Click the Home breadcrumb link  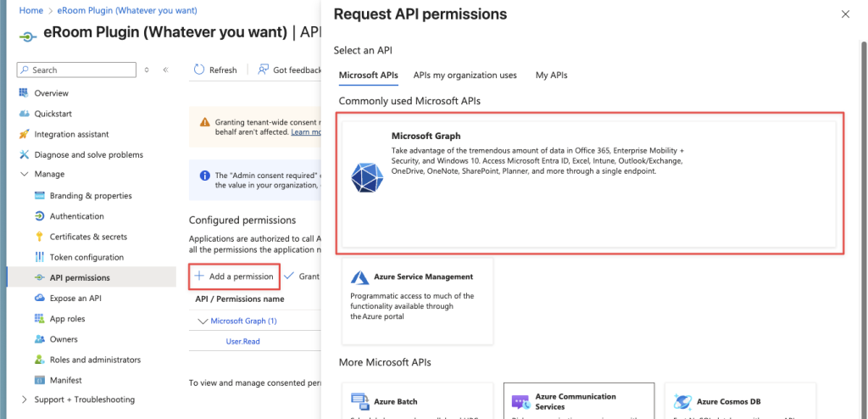point(31,10)
